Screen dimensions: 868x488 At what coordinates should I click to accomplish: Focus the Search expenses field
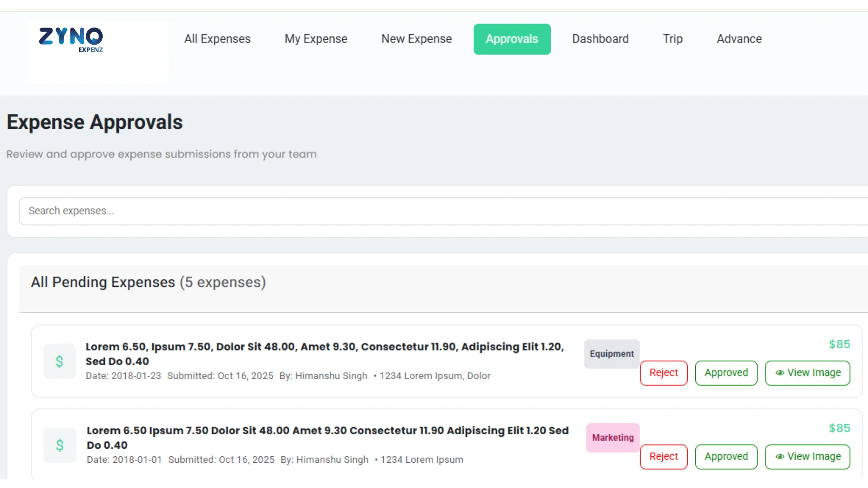[443, 211]
